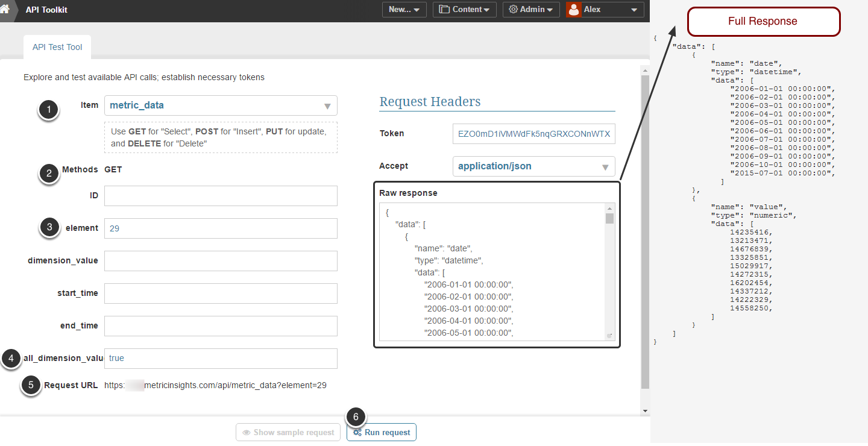Click Alex's user avatar icon
The height and width of the screenshot is (446, 868).
coord(574,10)
